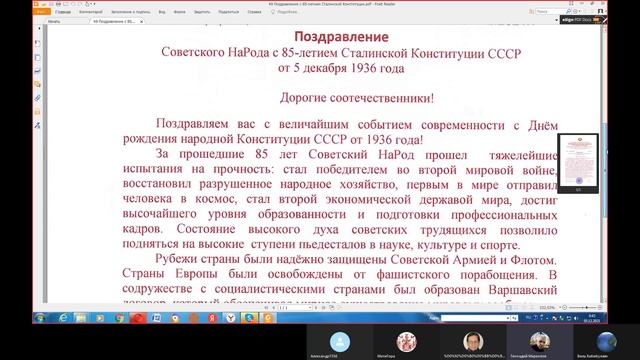Go to the next page button

pyautogui.click(x=316, y=307)
